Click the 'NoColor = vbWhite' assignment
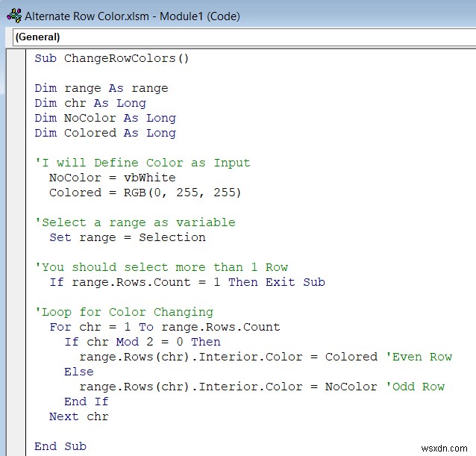The width and height of the screenshot is (476, 456). point(112,178)
